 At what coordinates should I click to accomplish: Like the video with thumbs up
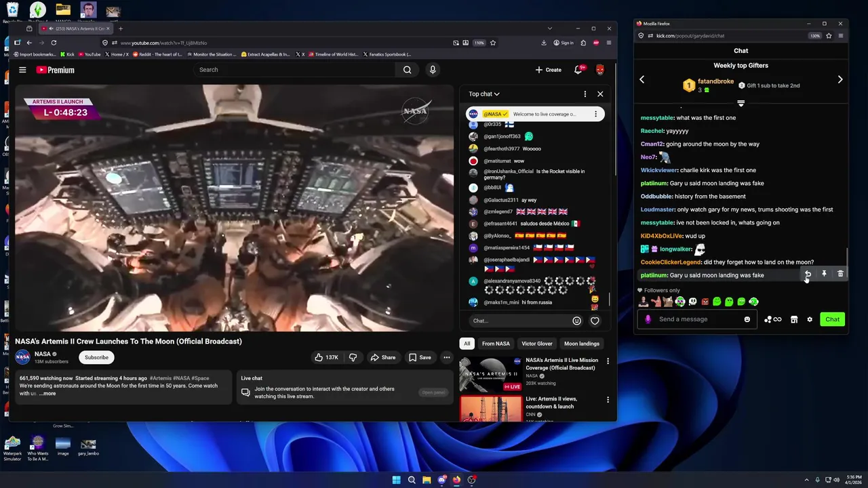tap(326, 357)
